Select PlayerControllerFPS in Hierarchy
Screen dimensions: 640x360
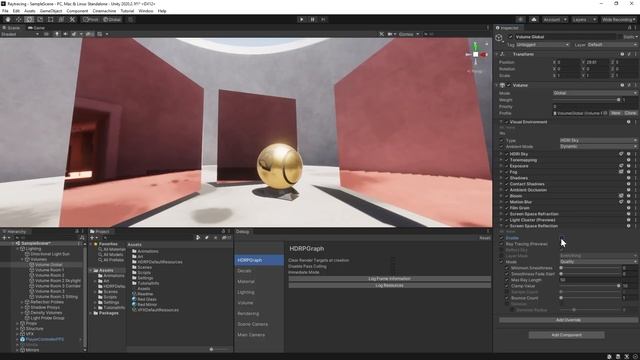44,339
